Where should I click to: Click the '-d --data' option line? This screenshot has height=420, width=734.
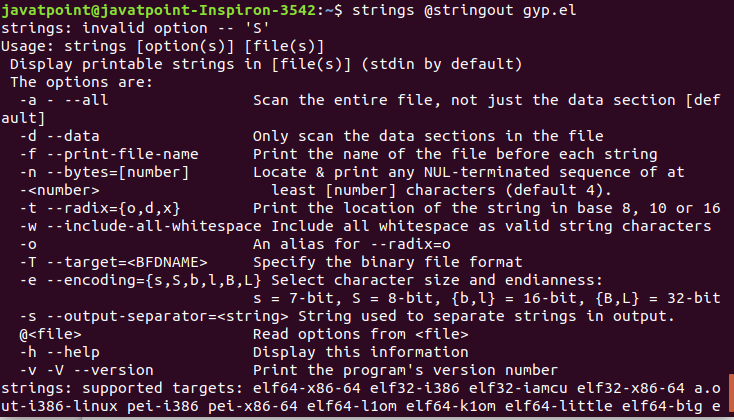coord(59,136)
